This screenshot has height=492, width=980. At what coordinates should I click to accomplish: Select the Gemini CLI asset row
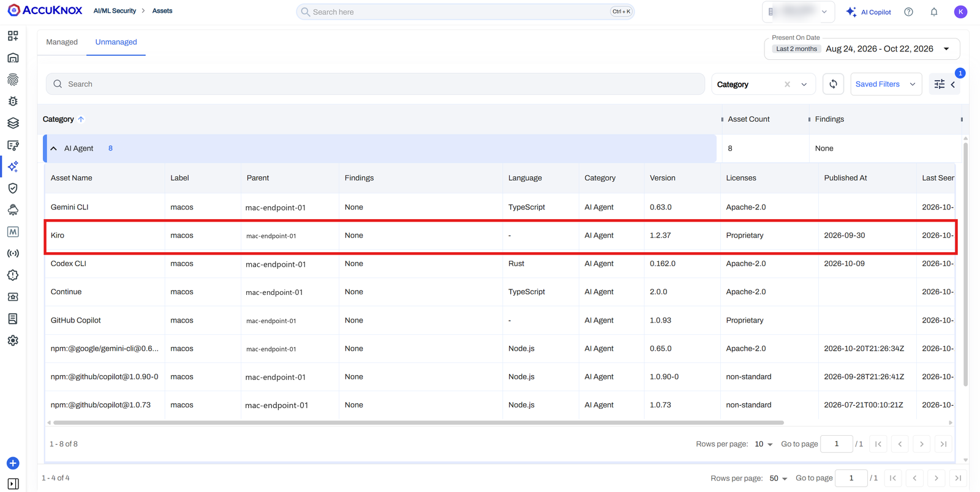pos(500,207)
